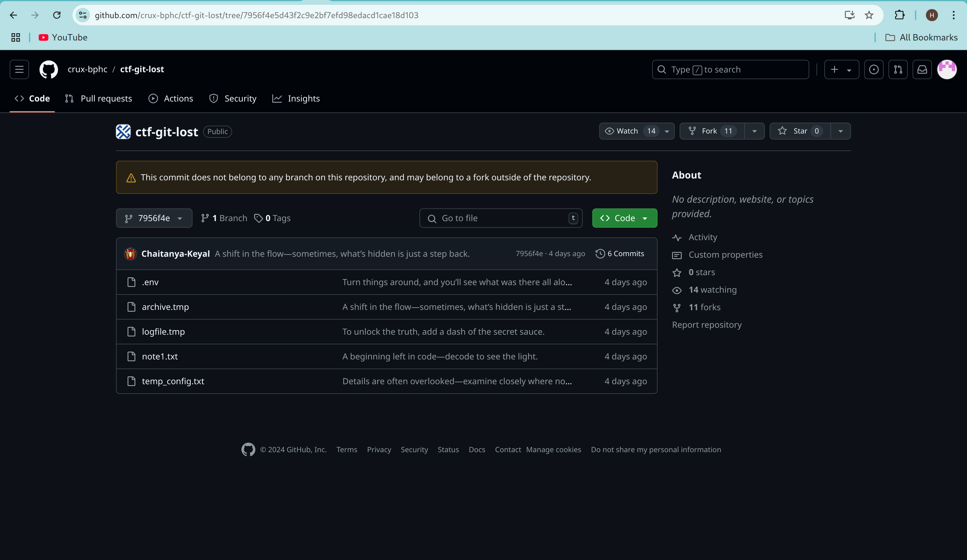Open the notifications inbox icon

[922, 69]
